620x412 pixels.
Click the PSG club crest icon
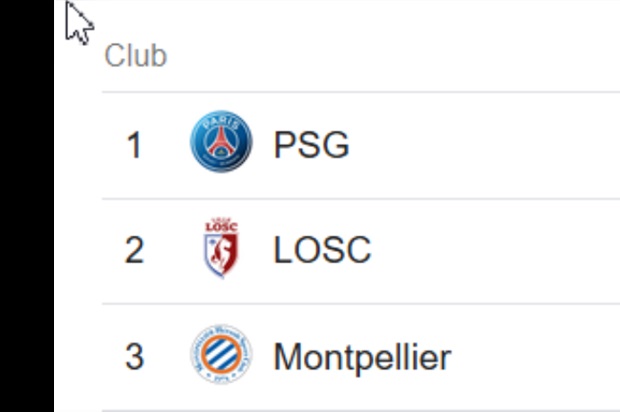tap(221, 141)
